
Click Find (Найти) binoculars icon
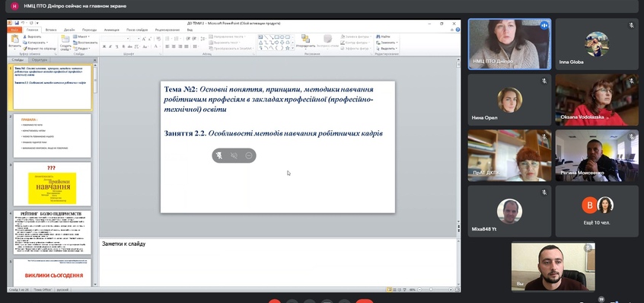[x=378, y=37]
